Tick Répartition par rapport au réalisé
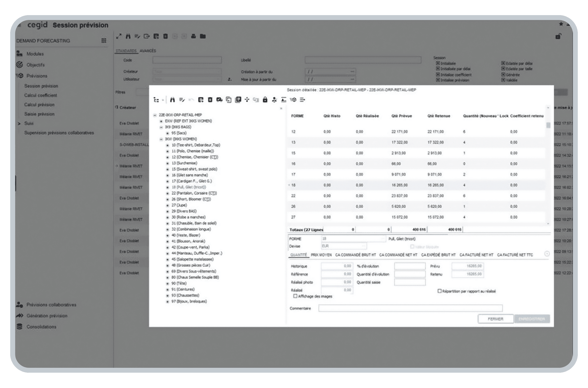Viewport: 588px width, 388px height. [440, 291]
